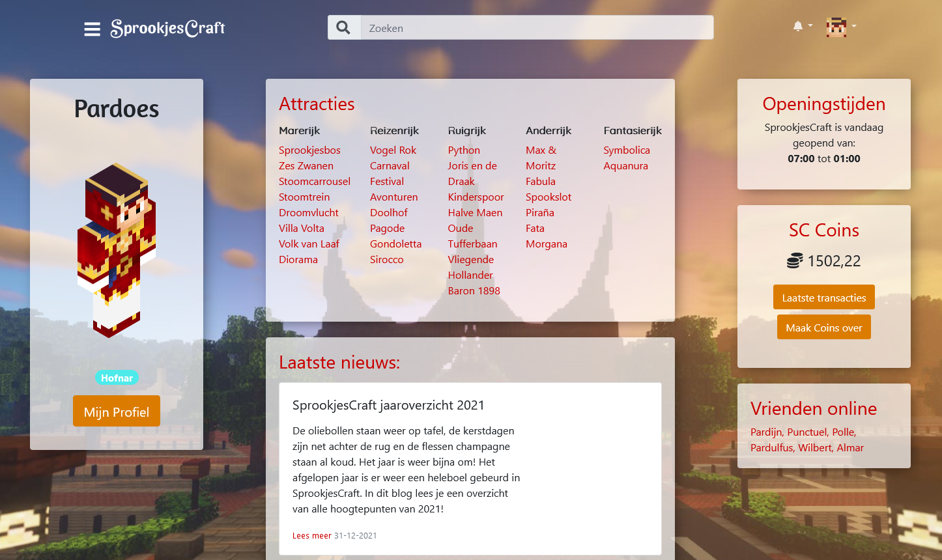This screenshot has height=560, width=942.
Task: Open friend Punctuel's profile
Action: pos(808,432)
